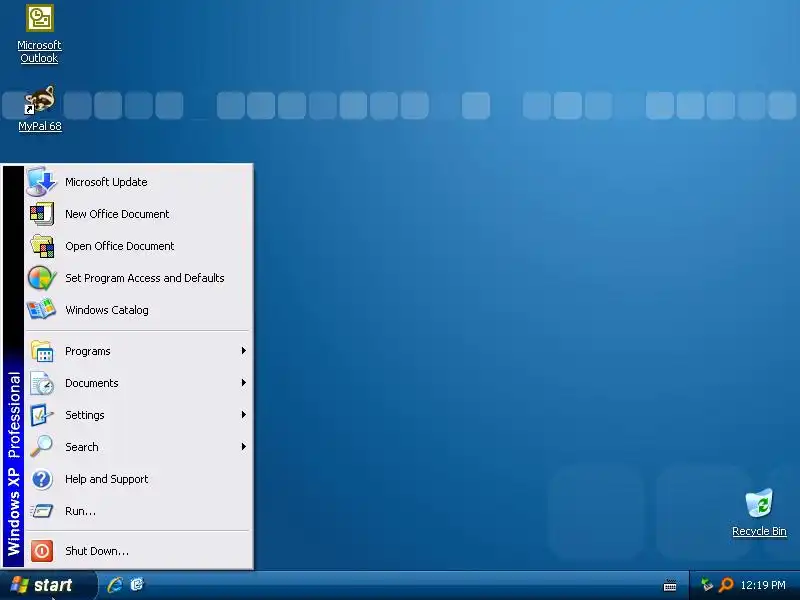Click the orange magnifier tray icon
The image size is (800, 600).
point(726,585)
